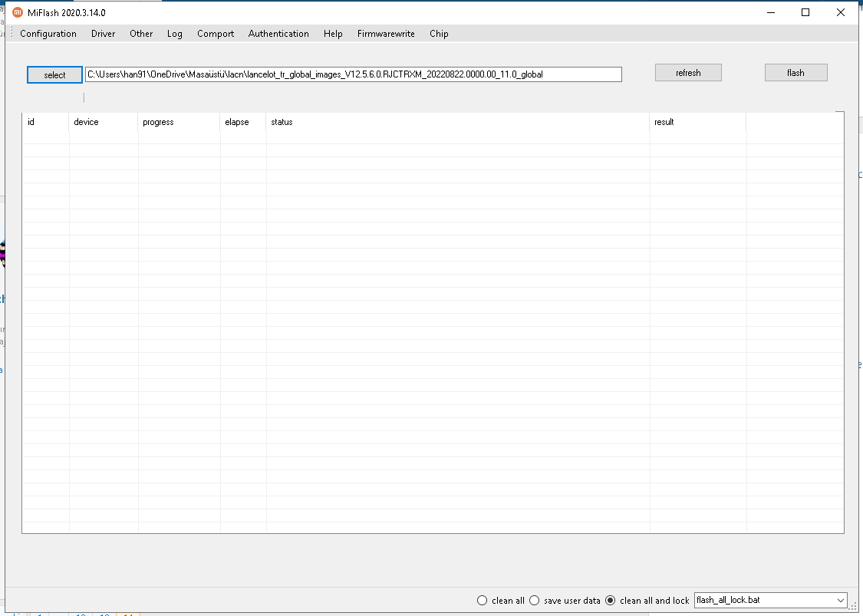The width and height of the screenshot is (863, 616).
Task: Open the Firmwarewrite menu
Action: tap(386, 34)
